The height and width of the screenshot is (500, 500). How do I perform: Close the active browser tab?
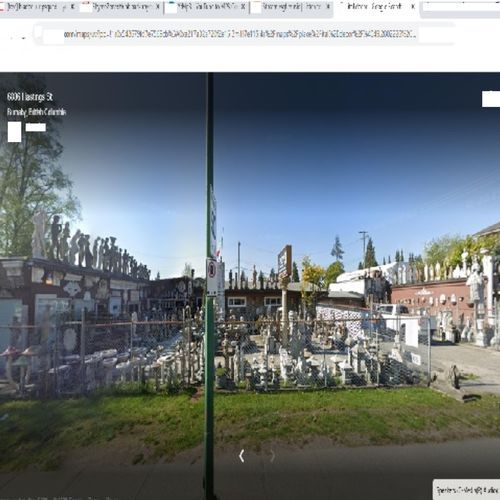[413, 6]
